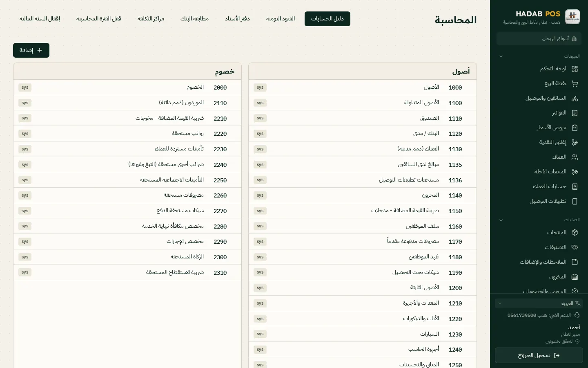Viewport: 588px width, 368px height.
Task: Open the مراكز التكلفة tab
Action: tap(151, 19)
